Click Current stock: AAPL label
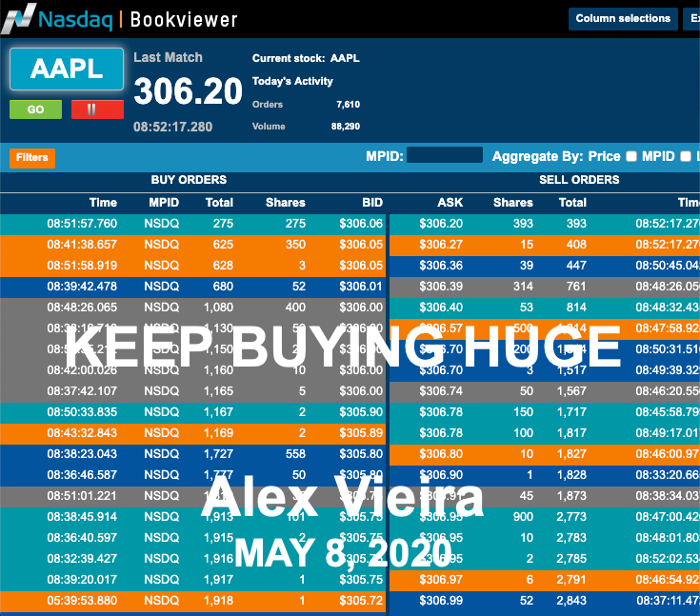Viewport: 700px width, 616px height. click(x=306, y=58)
